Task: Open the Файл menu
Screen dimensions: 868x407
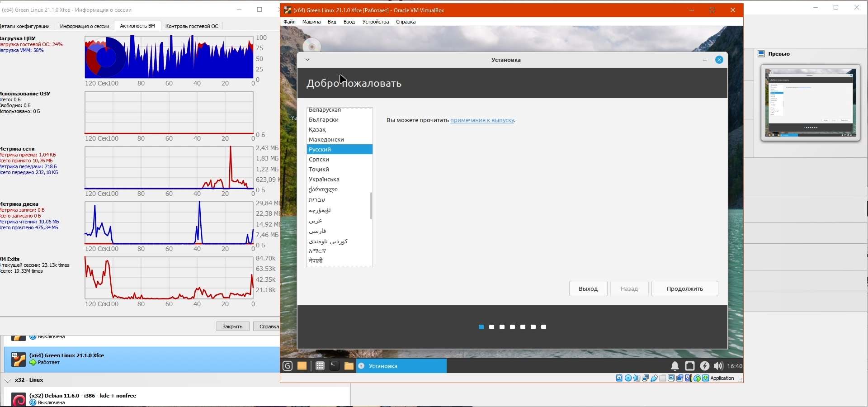Action: (289, 22)
